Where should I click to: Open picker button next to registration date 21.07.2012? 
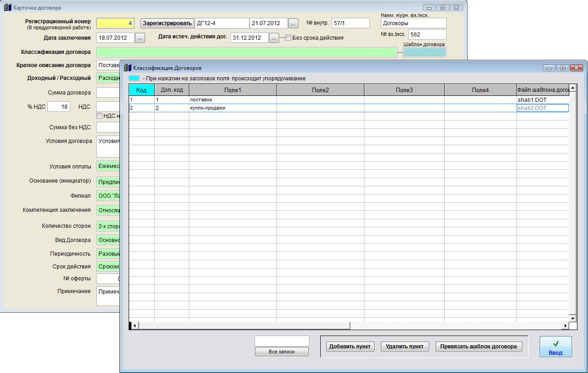(x=293, y=23)
